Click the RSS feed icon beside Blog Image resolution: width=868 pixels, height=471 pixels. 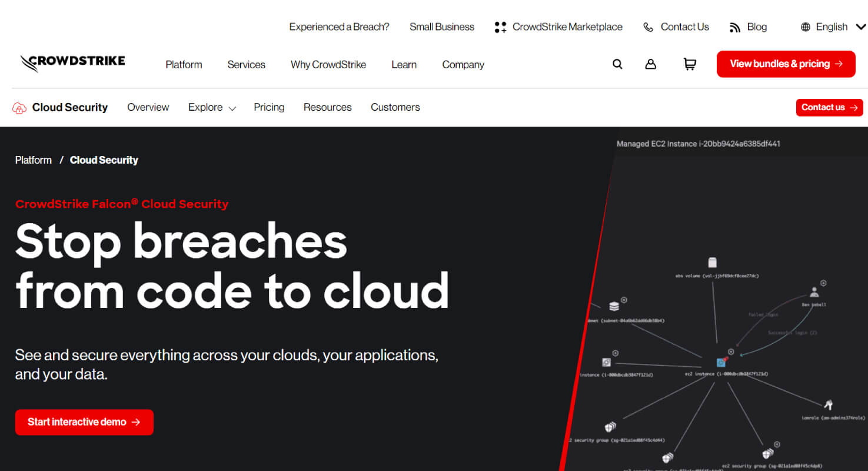734,27
